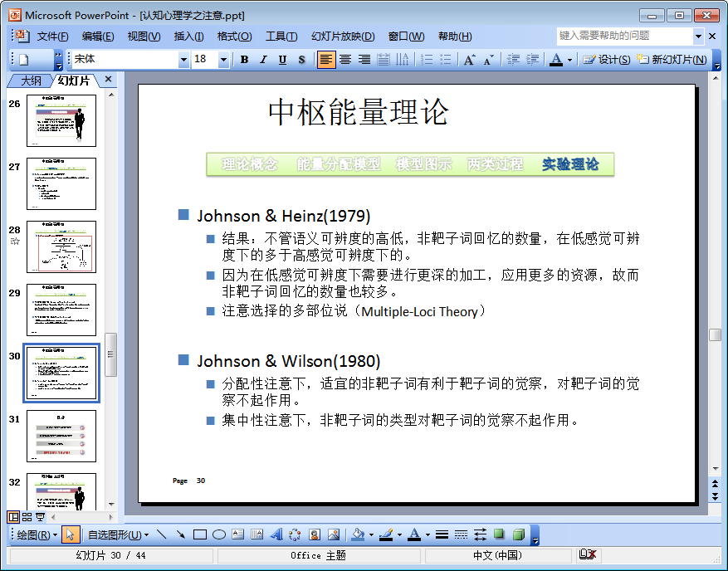Apply font color on formatting toolbar

tap(555, 60)
